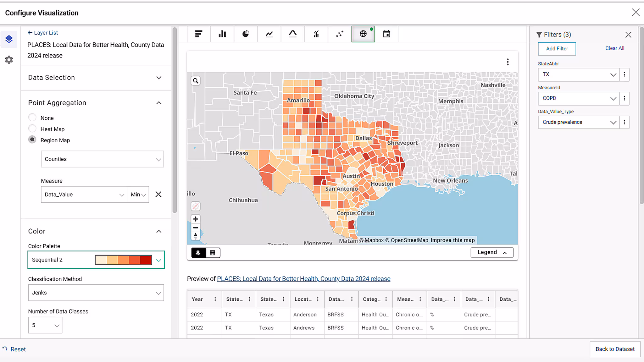Viewport: 644px width, 362px height.
Task: Switch to the column chart visualization
Action: coord(222,34)
